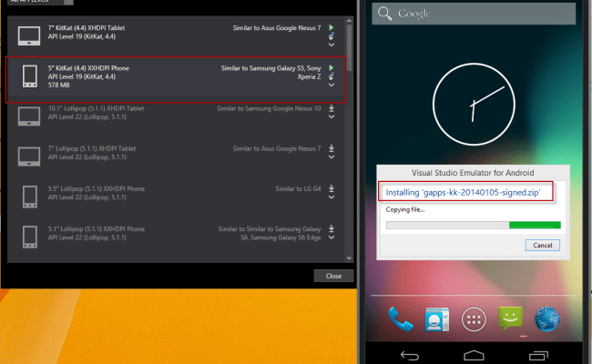Click the device list scroll down arrow

[x=349, y=258]
